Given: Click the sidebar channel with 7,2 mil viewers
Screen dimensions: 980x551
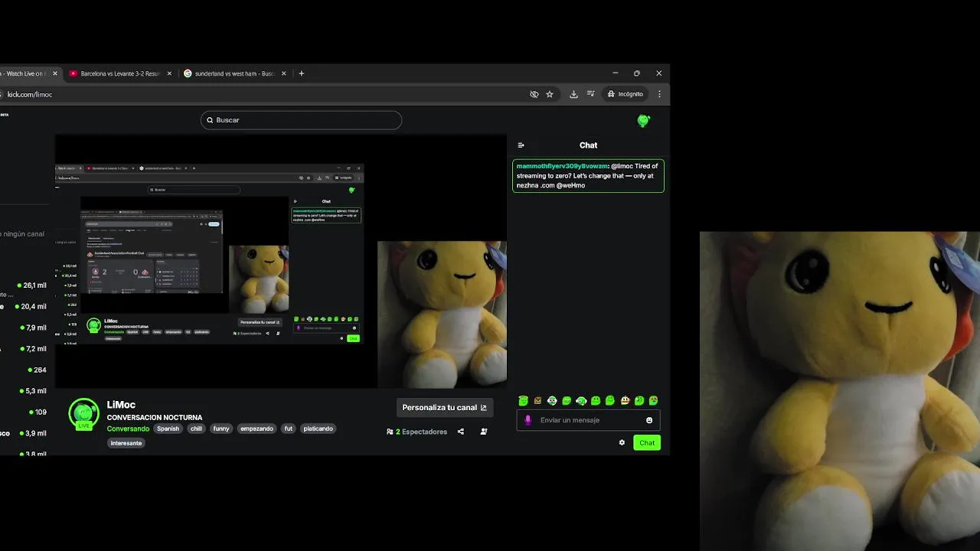Looking at the screenshot, I should 24,349.
